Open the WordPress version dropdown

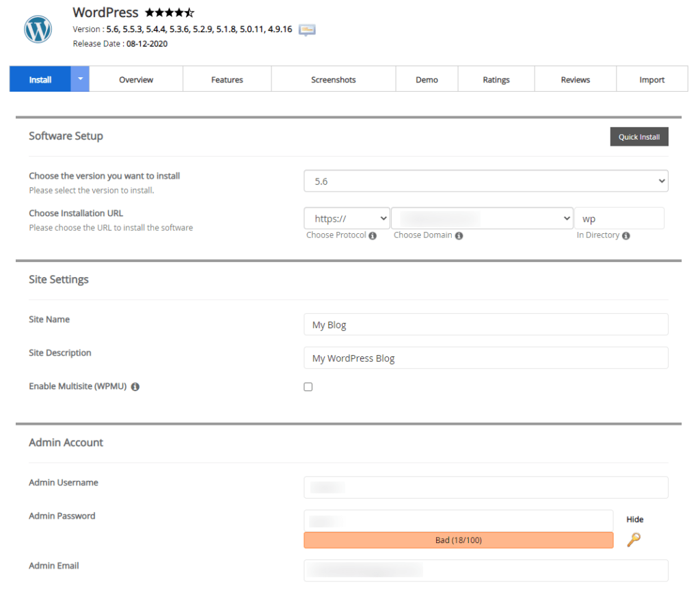pyautogui.click(x=485, y=181)
